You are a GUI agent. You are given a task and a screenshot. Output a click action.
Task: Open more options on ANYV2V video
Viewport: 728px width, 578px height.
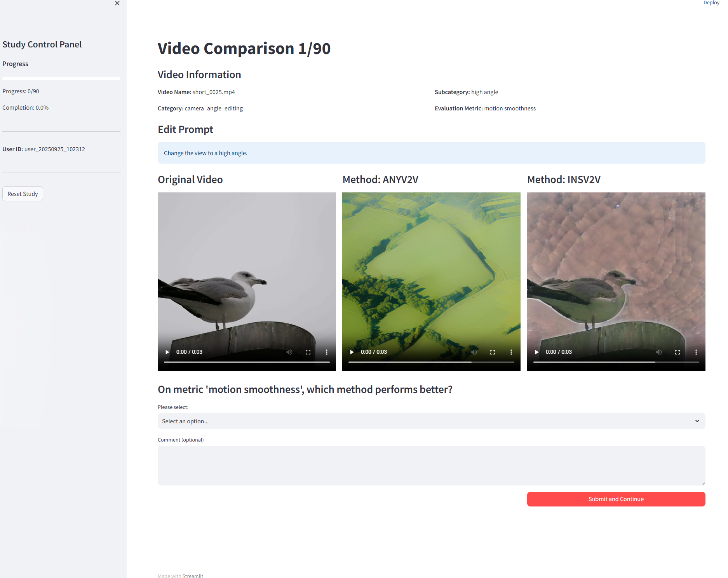tap(511, 352)
